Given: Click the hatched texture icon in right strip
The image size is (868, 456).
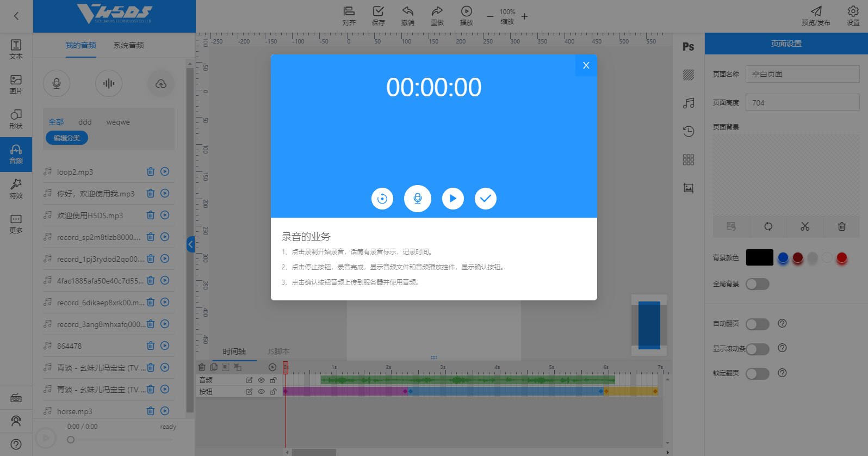Looking at the screenshot, I should [x=689, y=75].
